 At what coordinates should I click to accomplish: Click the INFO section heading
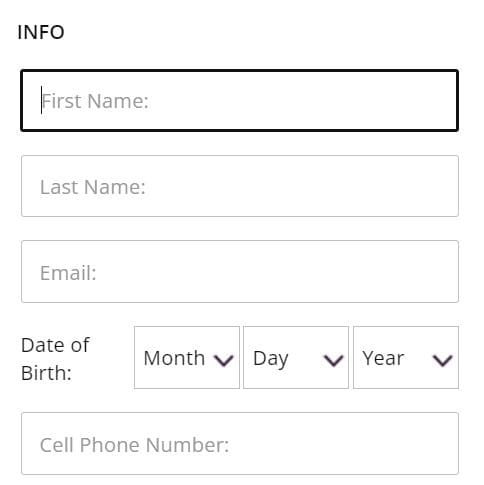41,32
